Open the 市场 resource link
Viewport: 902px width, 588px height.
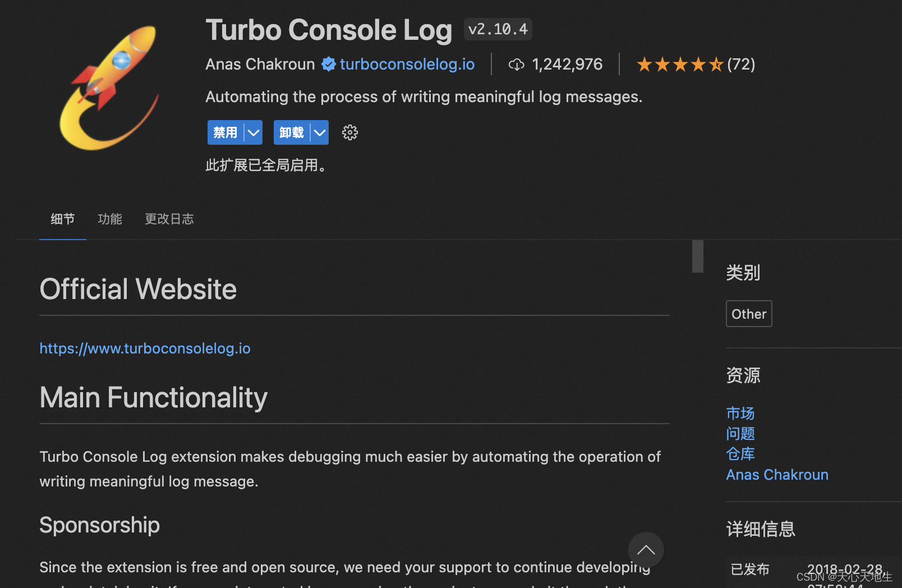click(740, 414)
